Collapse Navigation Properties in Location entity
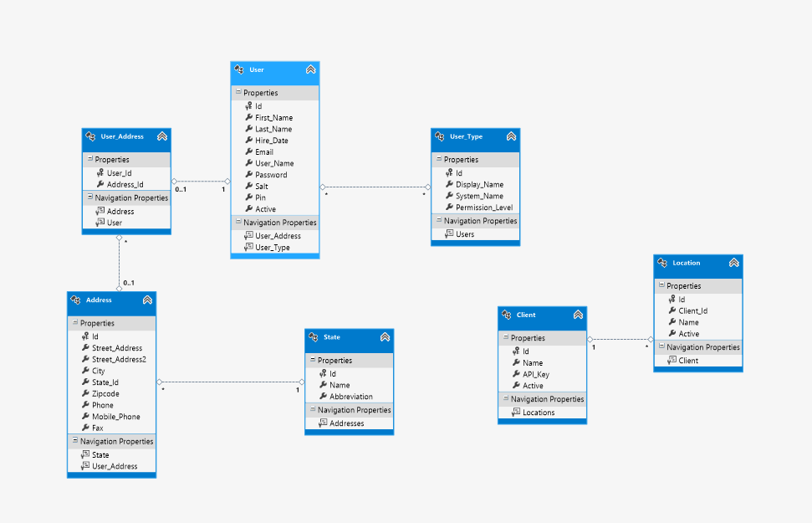Screen dimensions: 812x523 pyautogui.click(x=661, y=346)
